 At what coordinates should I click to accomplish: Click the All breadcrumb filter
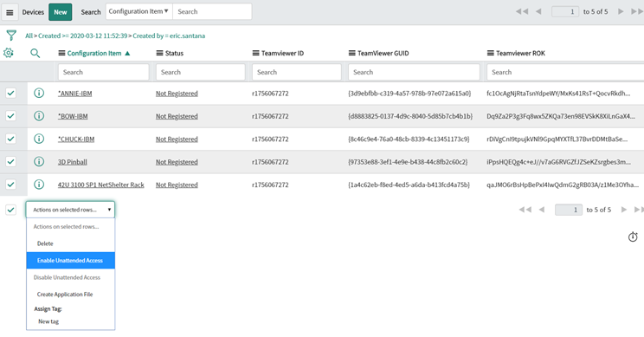point(29,36)
